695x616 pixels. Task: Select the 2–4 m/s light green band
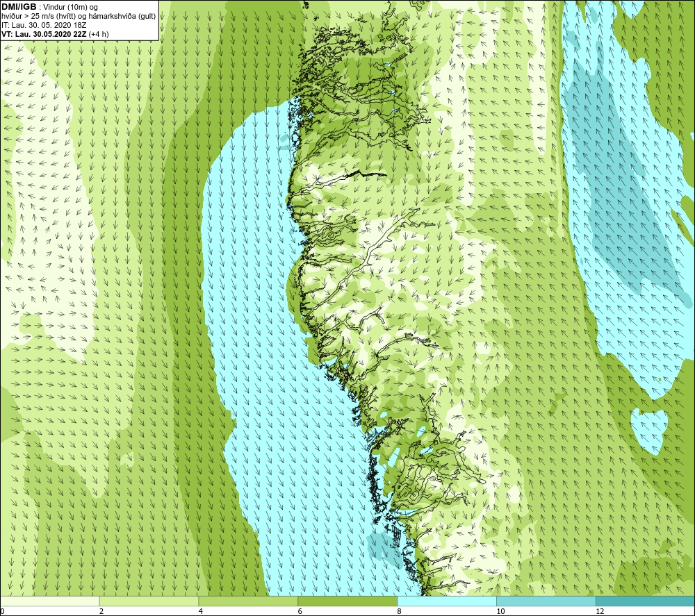tap(149, 601)
